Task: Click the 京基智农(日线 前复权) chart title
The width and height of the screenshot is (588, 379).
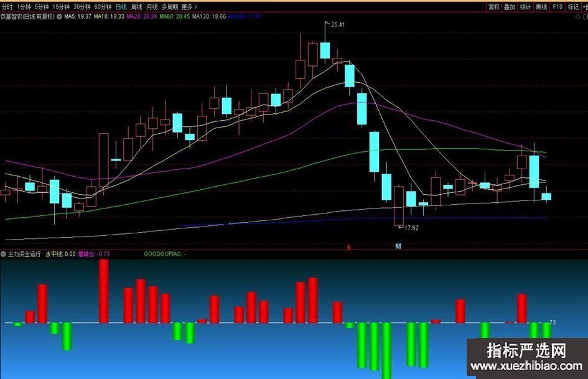Action: (28, 17)
